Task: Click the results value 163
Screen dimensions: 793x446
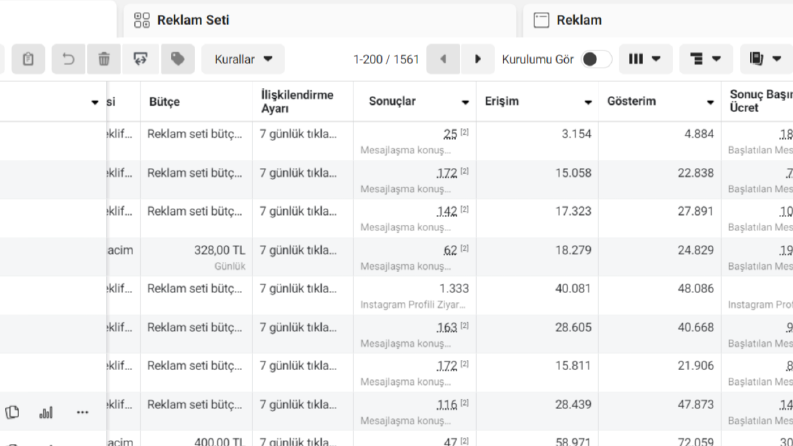Action: (x=447, y=328)
